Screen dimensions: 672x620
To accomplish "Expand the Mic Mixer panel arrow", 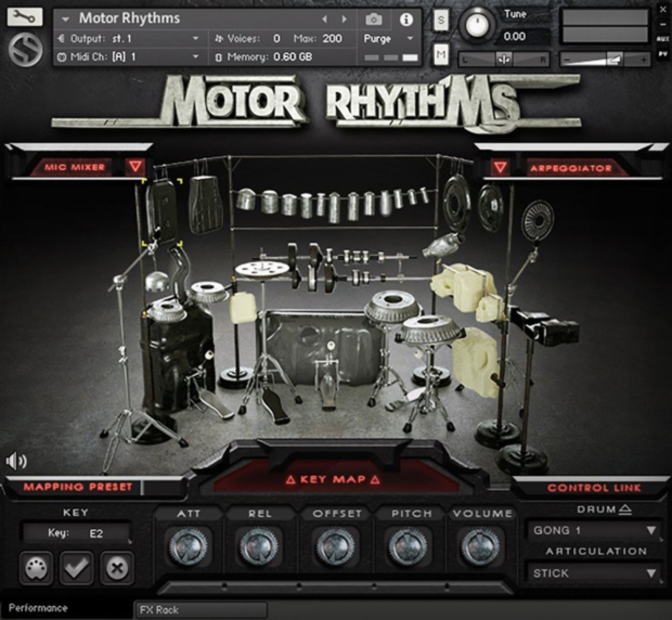I will (x=135, y=167).
